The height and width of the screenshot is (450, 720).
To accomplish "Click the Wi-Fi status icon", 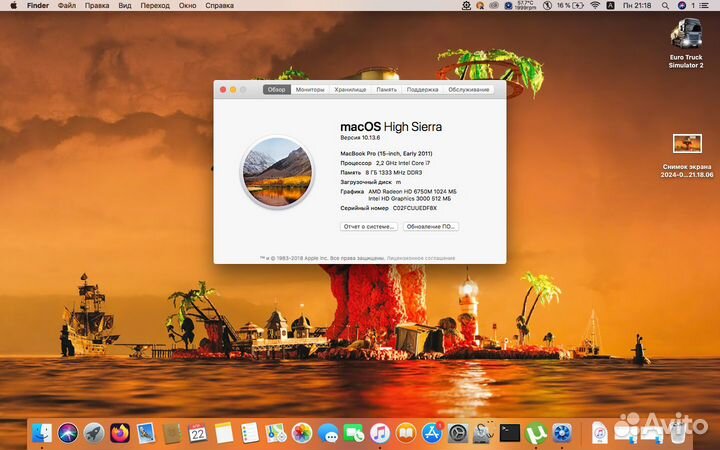I will (x=595, y=6).
